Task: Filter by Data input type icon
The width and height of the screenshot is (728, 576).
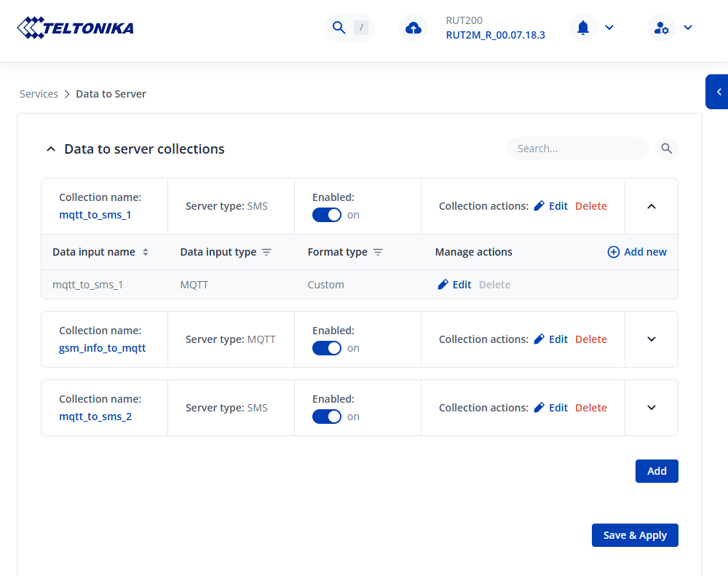Action: point(266,252)
